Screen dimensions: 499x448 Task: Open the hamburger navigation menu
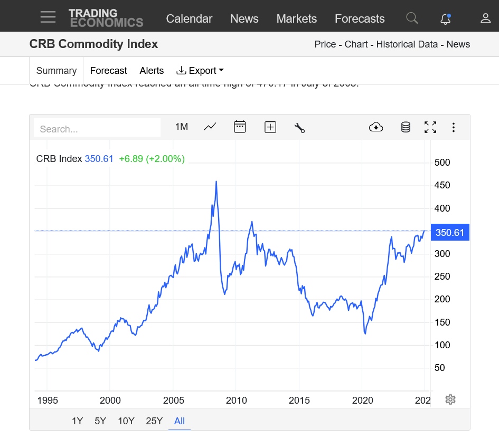48,17
